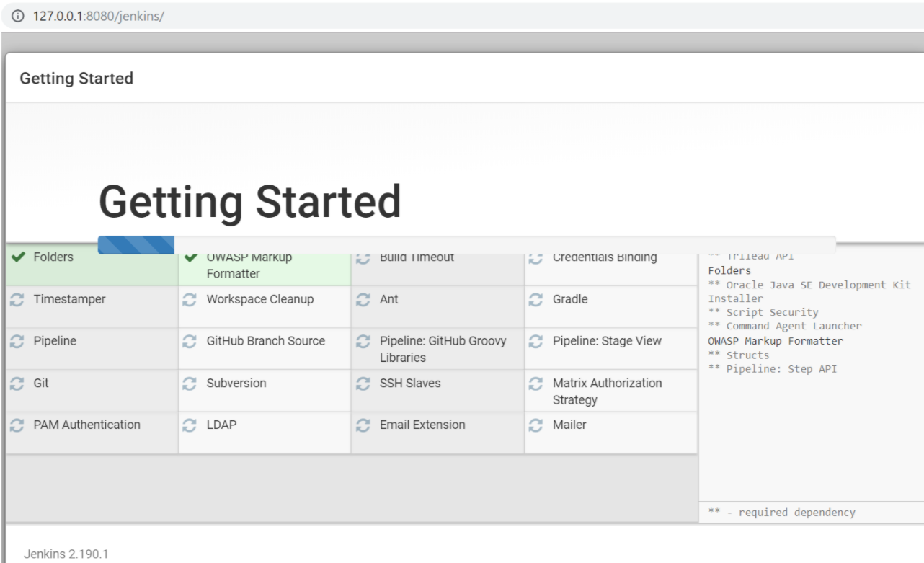Click the Command Agent Launcher log line
Viewport: 924px width, 563px height.
pyautogui.click(x=785, y=326)
